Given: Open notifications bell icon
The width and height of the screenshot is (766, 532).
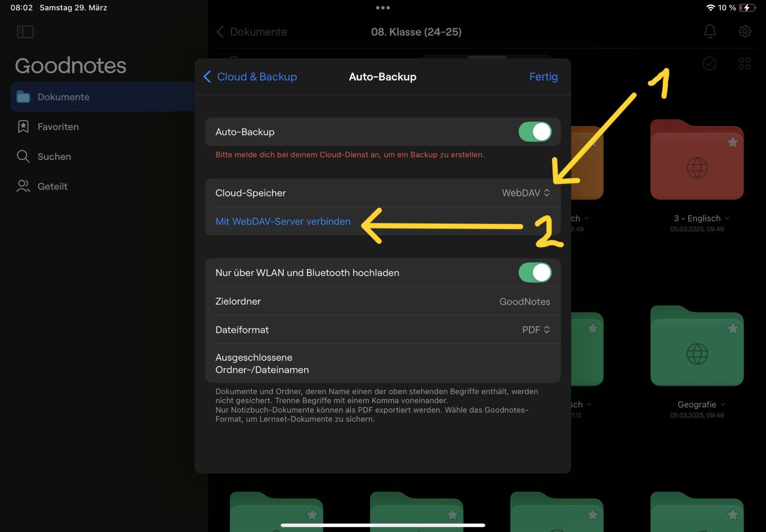Looking at the screenshot, I should coord(710,32).
